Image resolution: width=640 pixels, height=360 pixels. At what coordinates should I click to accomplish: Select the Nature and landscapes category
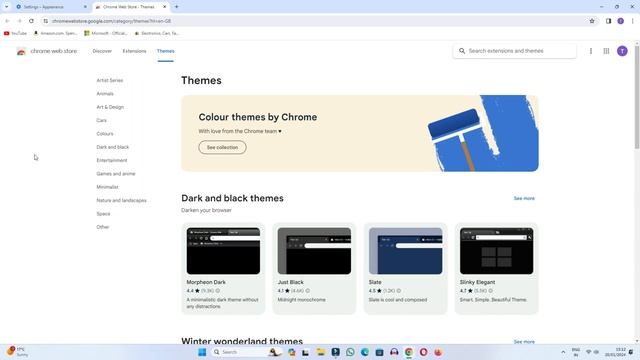click(121, 200)
